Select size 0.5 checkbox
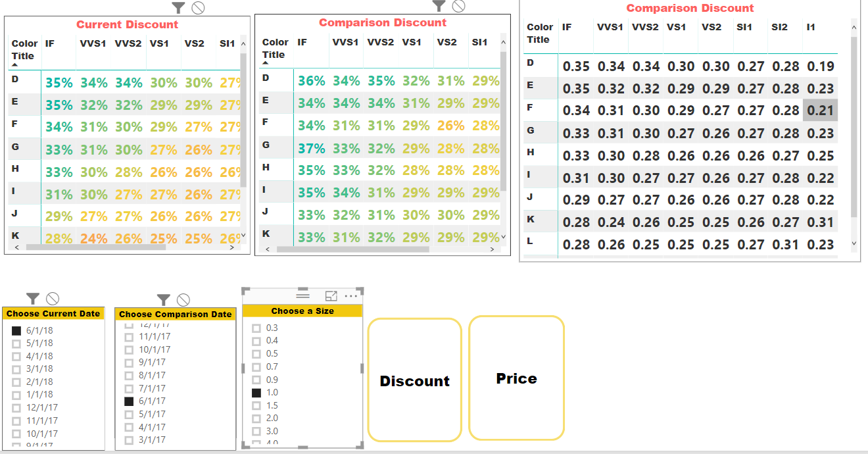This screenshot has width=868, height=454. click(x=256, y=353)
